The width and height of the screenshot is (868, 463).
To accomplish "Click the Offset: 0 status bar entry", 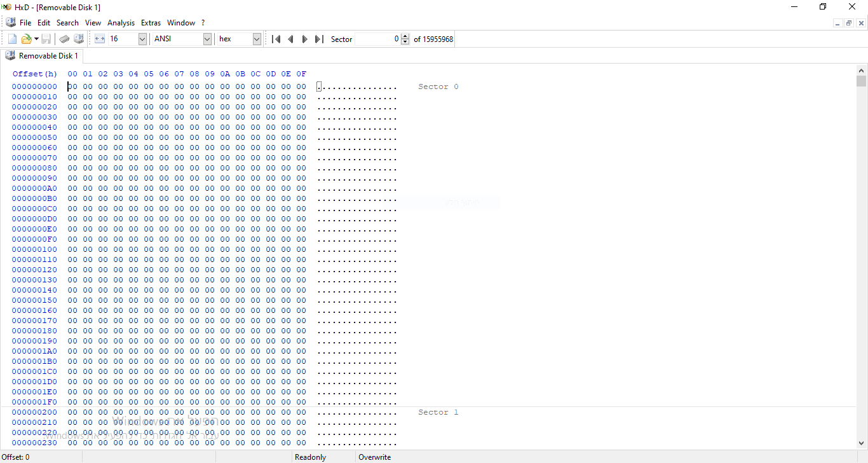I will click(15, 457).
